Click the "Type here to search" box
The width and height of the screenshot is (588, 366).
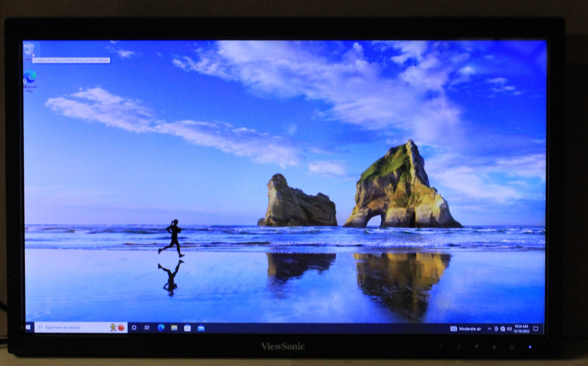point(81,327)
